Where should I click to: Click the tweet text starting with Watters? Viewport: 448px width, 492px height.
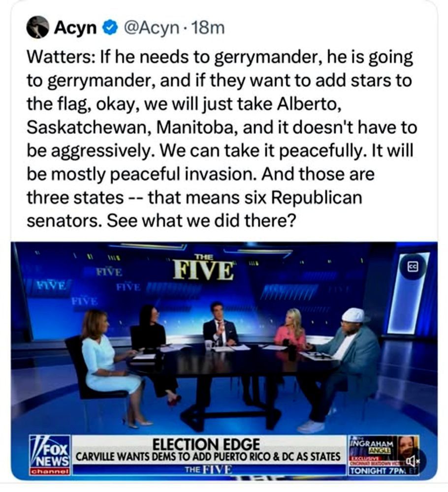(x=222, y=139)
